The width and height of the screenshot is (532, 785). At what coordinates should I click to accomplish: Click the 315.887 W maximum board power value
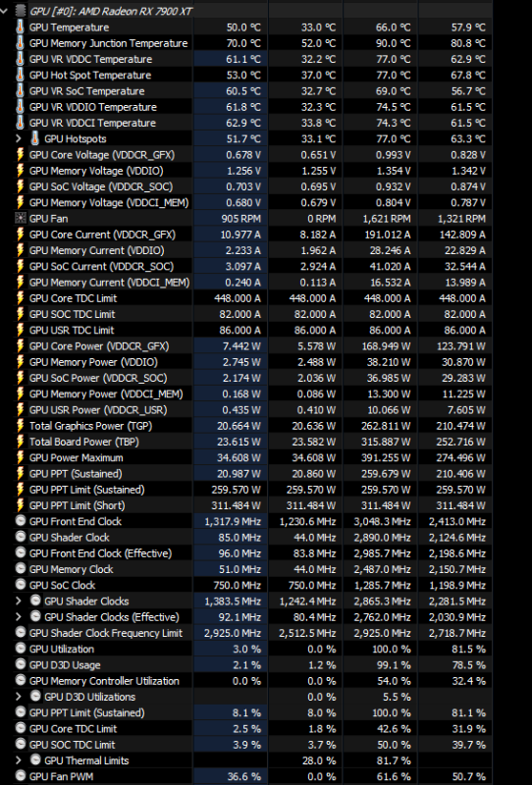click(386, 443)
